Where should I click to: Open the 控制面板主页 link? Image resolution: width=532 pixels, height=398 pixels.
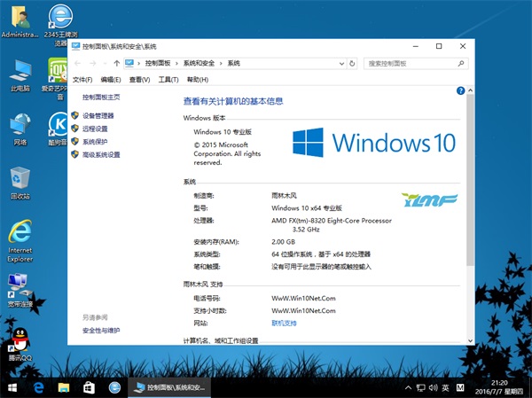(x=101, y=97)
